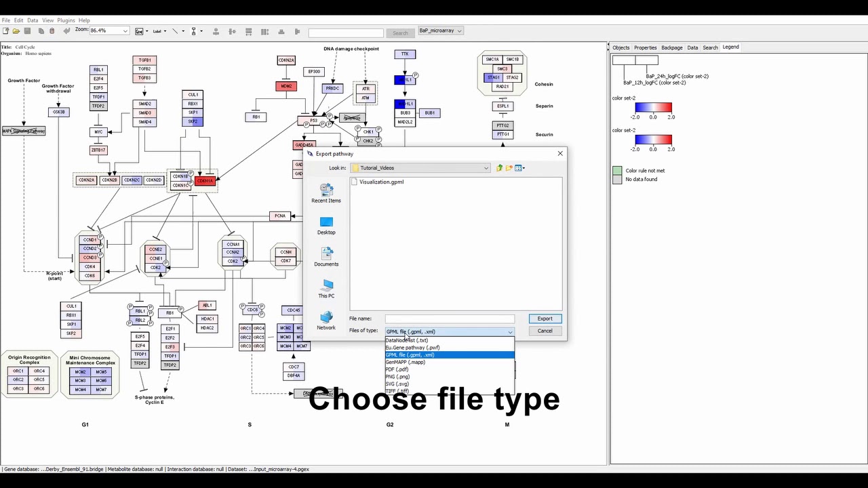Image resolution: width=868 pixels, height=488 pixels.
Task: Open the Plugins menu
Action: tap(66, 20)
